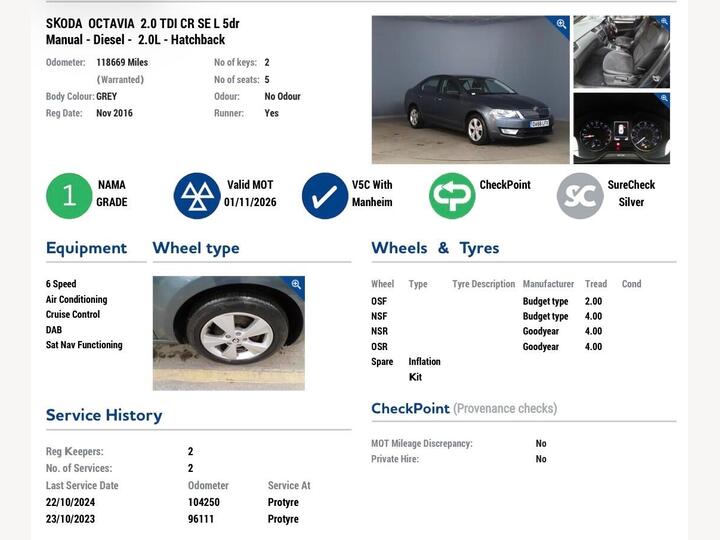Click NSR row 'Goodyear' manufacturer

pos(541,332)
